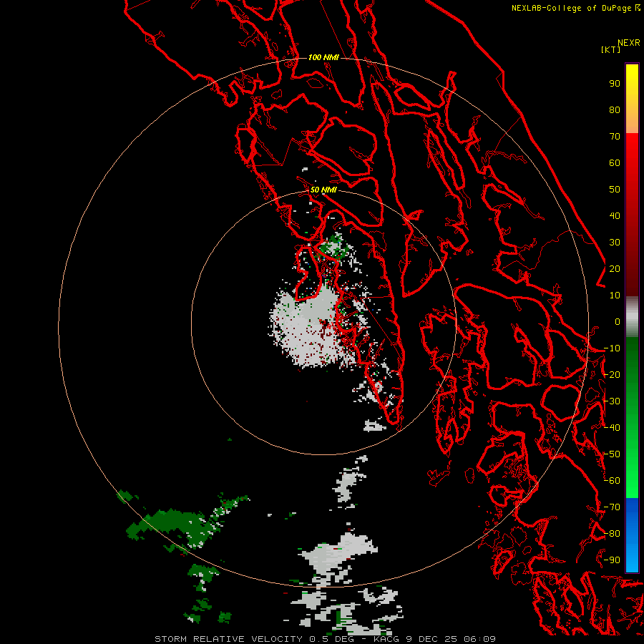Click the -90 value on the velocity scale
Screen dimensions: 644x644
tap(612, 560)
